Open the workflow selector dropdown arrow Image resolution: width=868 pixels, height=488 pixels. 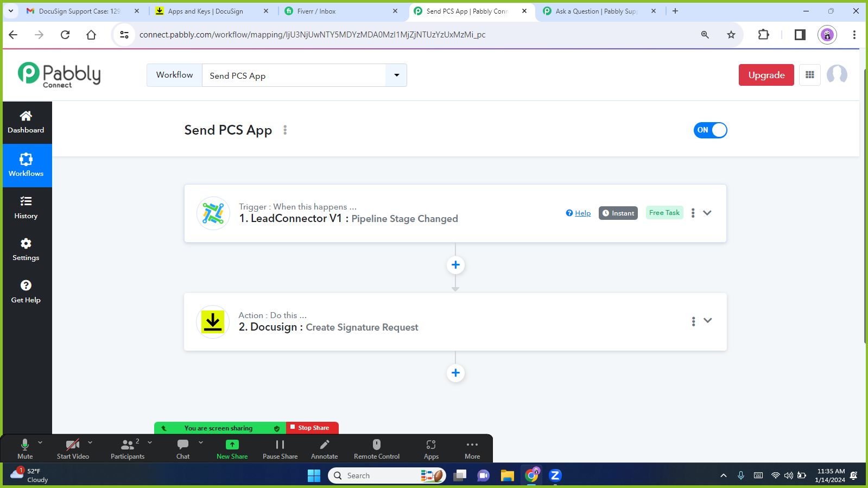click(396, 75)
